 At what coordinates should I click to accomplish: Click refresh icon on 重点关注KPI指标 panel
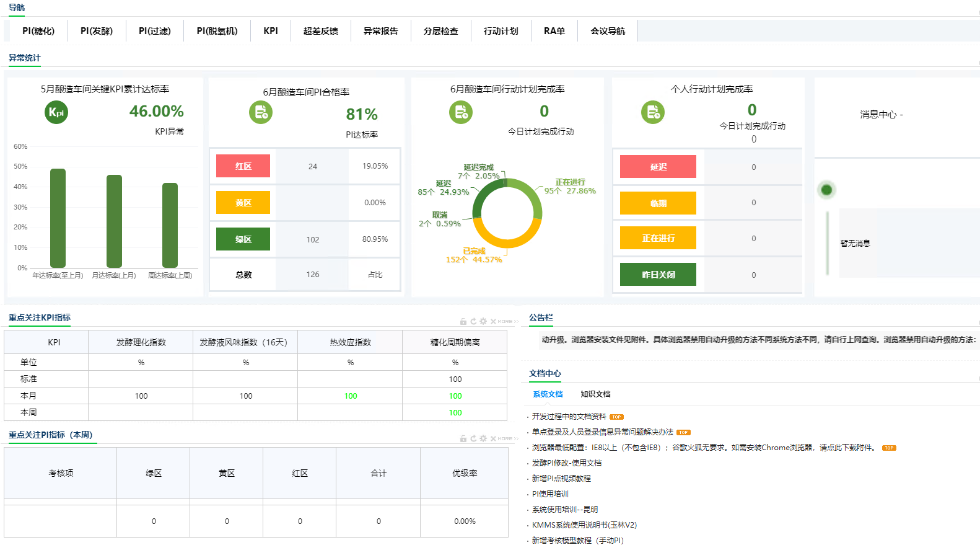[x=473, y=321]
